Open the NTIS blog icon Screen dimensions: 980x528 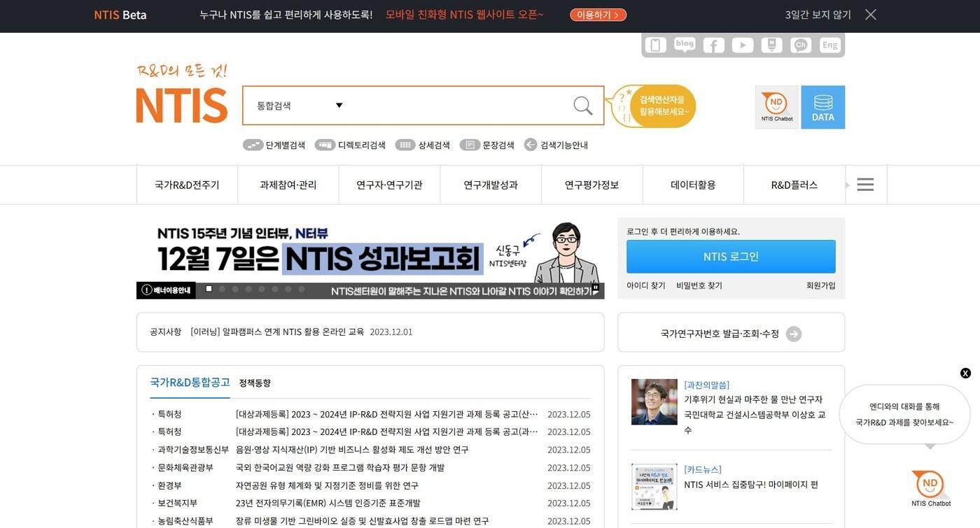[x=685, y=45]
